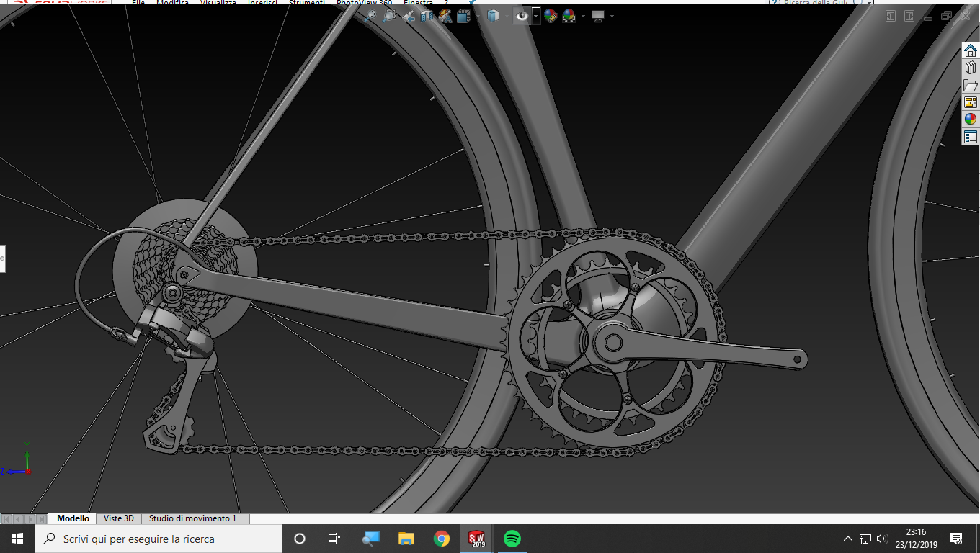The width and height of the screenshot is (980, 553).
Task: Switch to SOLIDWORKS 2019 taskbar icon
Action: click(x=477, y=539)
